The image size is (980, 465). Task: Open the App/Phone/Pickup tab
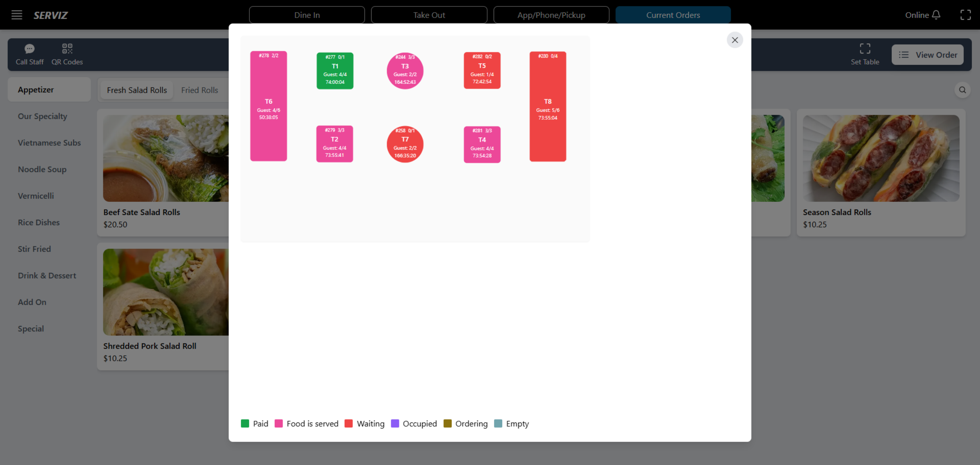coord(551,15)
